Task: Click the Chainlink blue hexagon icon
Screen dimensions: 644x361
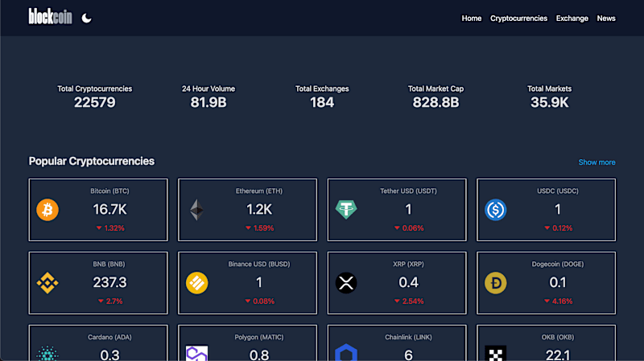Action: point(346,353)
